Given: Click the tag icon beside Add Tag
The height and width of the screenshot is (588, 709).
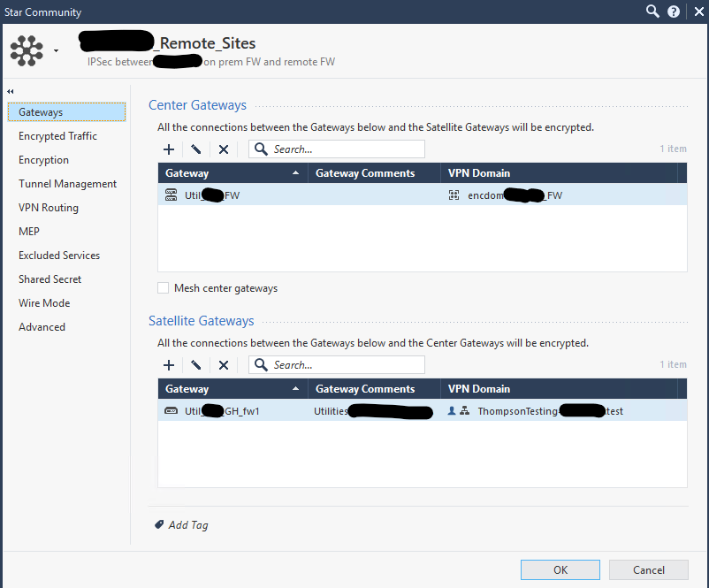Looking at the screenshot, I should click(159, 524).
